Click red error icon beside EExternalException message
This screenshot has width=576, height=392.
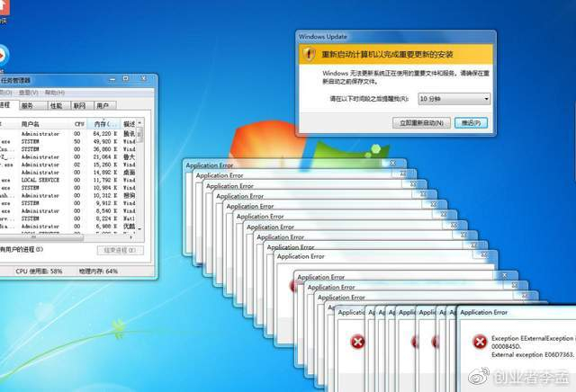point(480,342)
